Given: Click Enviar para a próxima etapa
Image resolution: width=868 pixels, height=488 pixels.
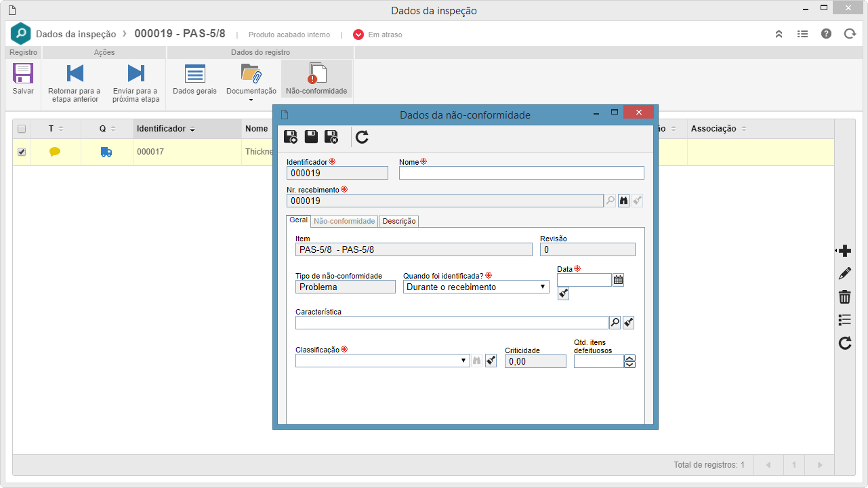Looking at the screenshot, I should (136, 83).
